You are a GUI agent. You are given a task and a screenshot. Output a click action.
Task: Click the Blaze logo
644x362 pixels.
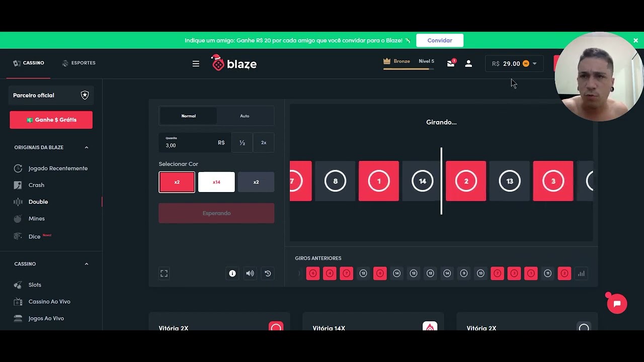pyautogui.click(x=234, y=63)
